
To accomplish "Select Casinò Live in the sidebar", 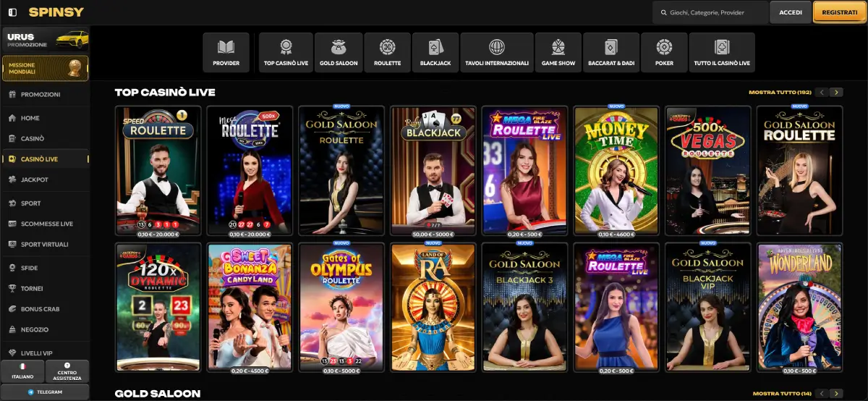I will coord(45,159).
